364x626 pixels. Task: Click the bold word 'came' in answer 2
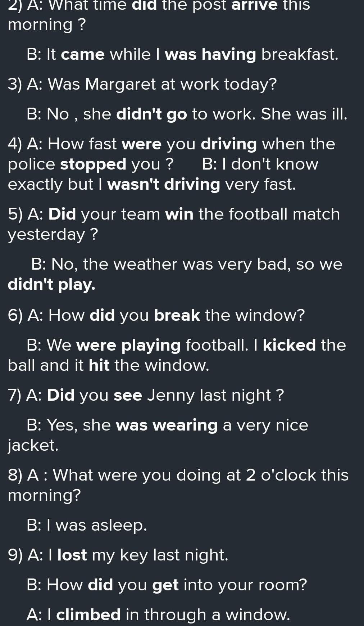click(83, 55)
